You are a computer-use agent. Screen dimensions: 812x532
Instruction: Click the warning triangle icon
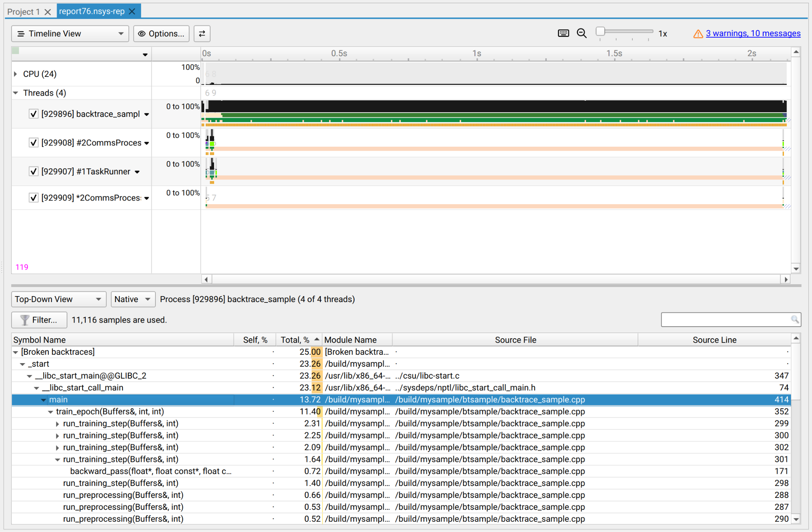(698, 34)
